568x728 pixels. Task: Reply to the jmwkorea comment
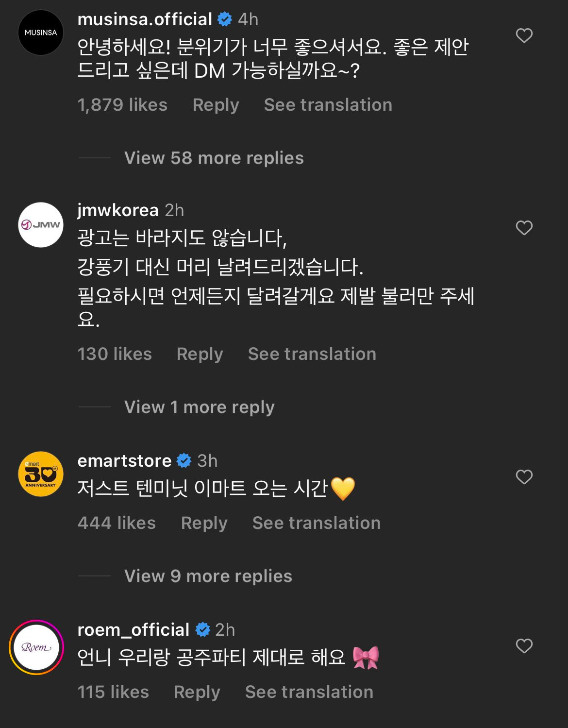click(200, 354)
